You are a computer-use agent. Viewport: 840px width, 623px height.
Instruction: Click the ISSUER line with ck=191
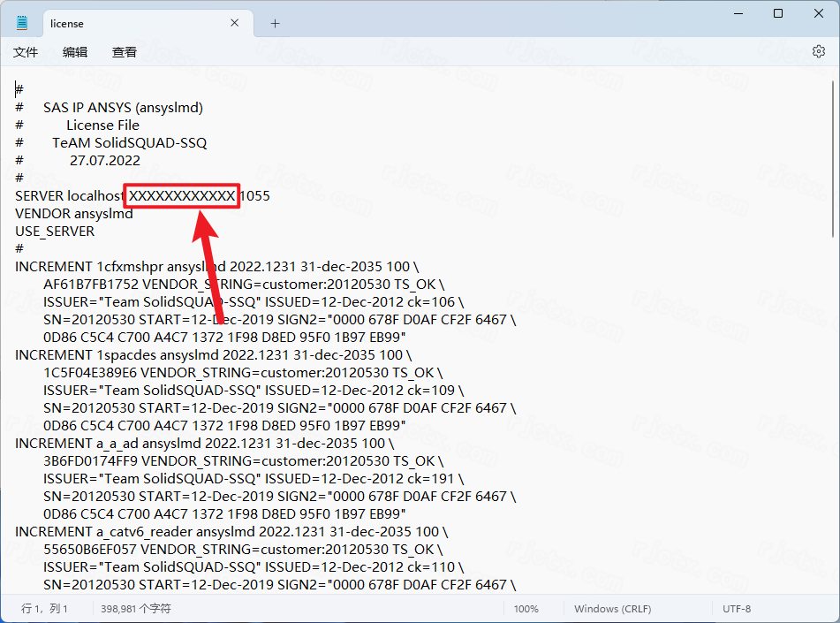254,479
